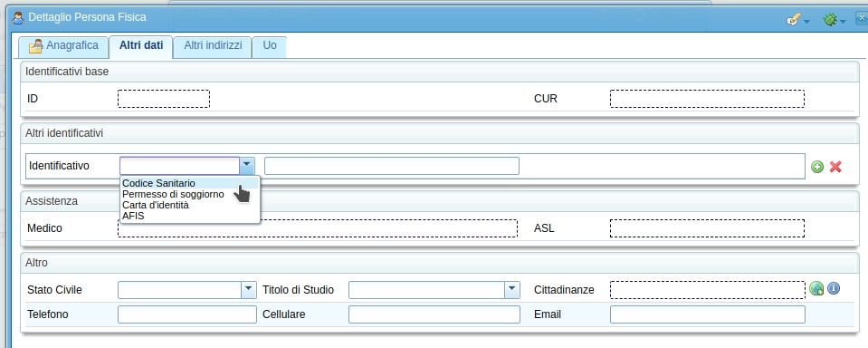Click the ASL field
The image size is (868, 348).
pos(707,228)
